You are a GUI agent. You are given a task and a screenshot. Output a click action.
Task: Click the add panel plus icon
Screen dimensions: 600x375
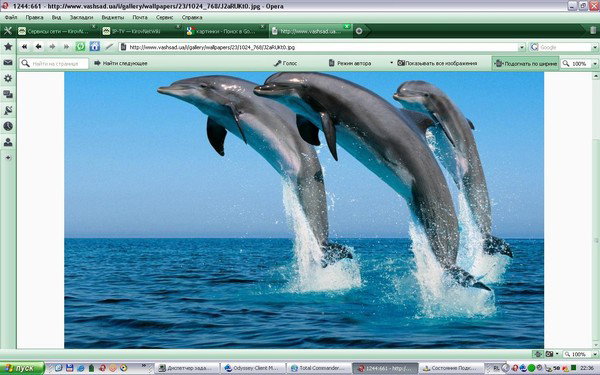coord(8,158)
